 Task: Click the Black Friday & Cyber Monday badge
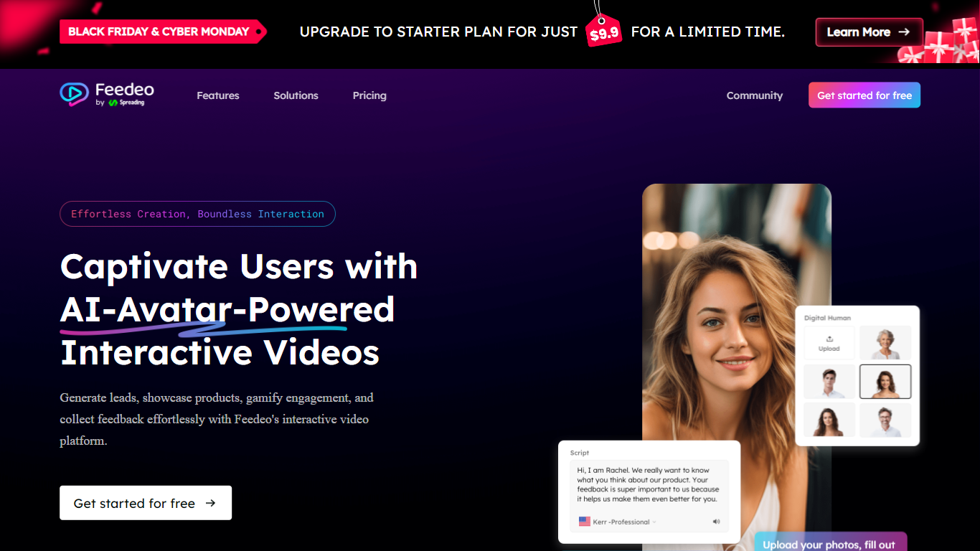point(159,32)
